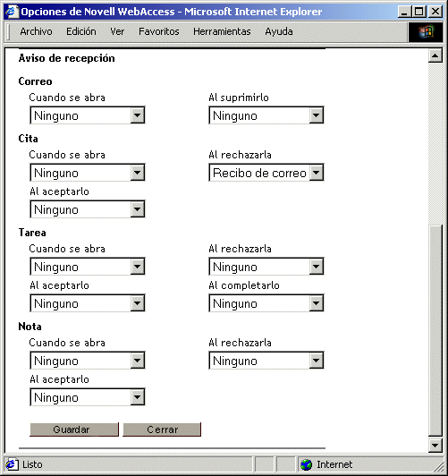Open the Ayuda menu
Screen dimensions: 448x476
pos(279,31)
